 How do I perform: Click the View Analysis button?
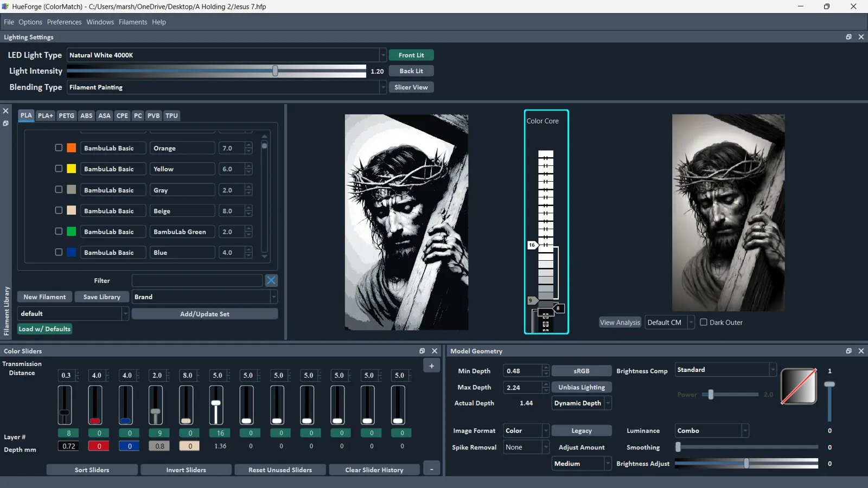pos(620,322)
